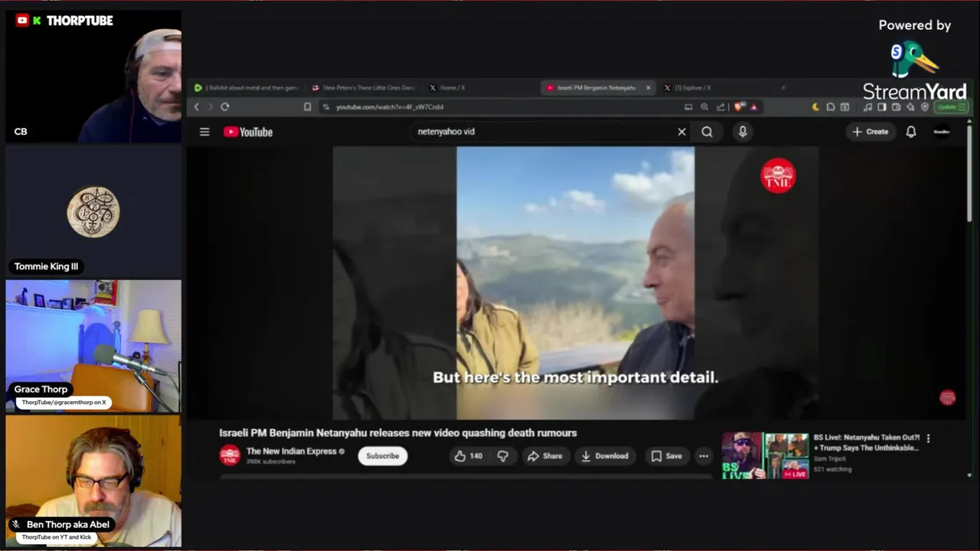Open the Leo AI sparkle icon
Image resolution: width=980 pixels, height=551 pixels.
coord(910,107)
